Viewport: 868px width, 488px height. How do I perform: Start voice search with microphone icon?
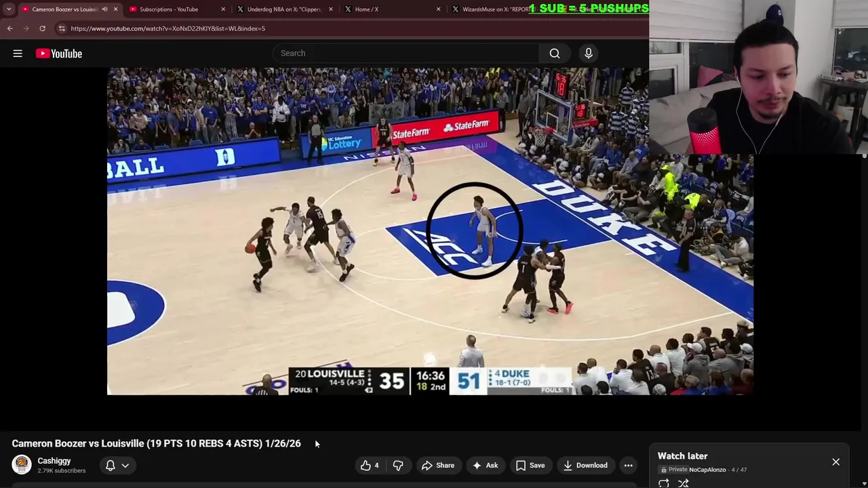click(x=589, y=54)
